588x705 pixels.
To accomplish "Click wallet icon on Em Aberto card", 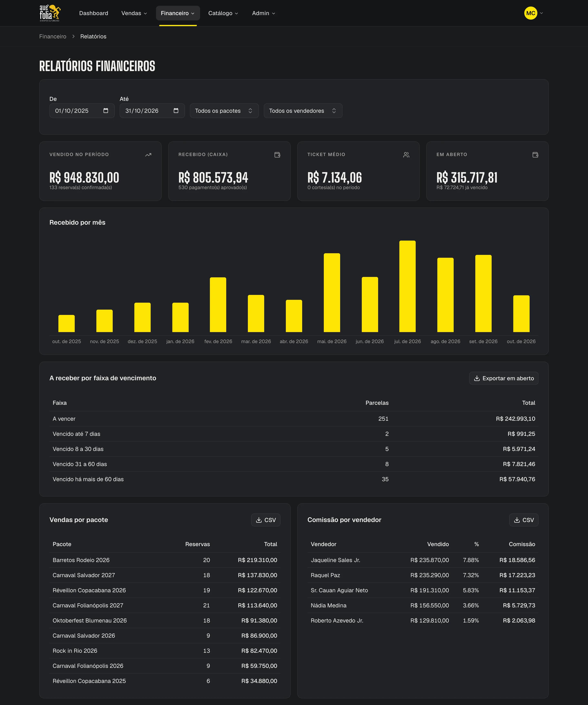I will (x=535, y=155).
